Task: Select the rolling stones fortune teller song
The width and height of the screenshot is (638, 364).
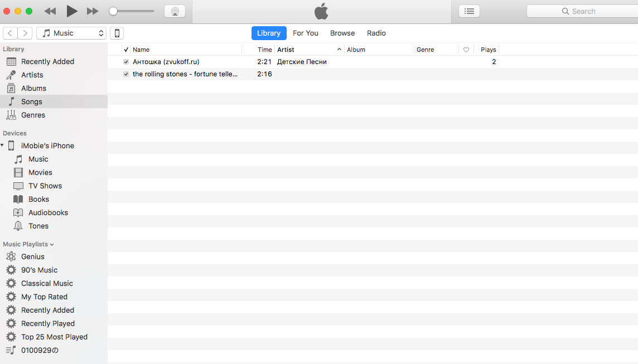Action: [185, 74]
